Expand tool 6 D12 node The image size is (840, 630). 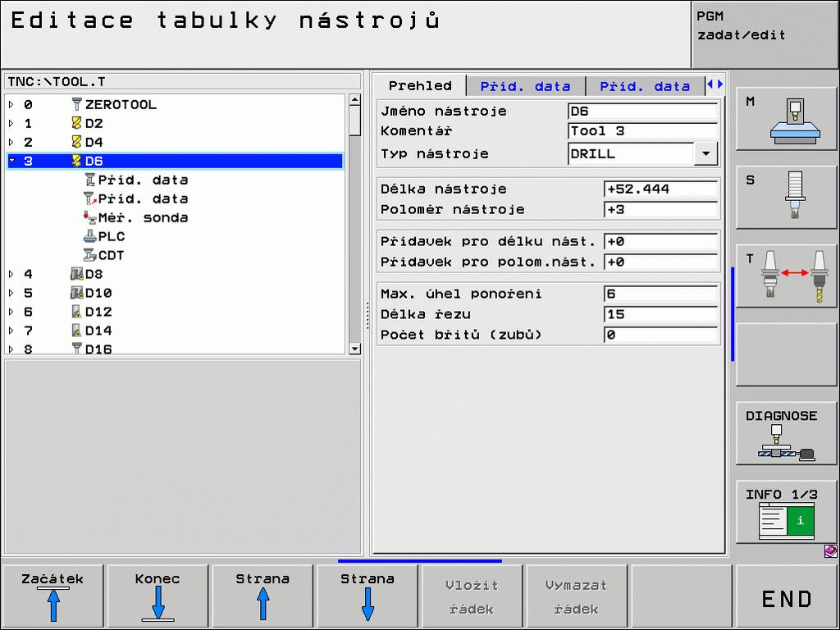point(11,312)
